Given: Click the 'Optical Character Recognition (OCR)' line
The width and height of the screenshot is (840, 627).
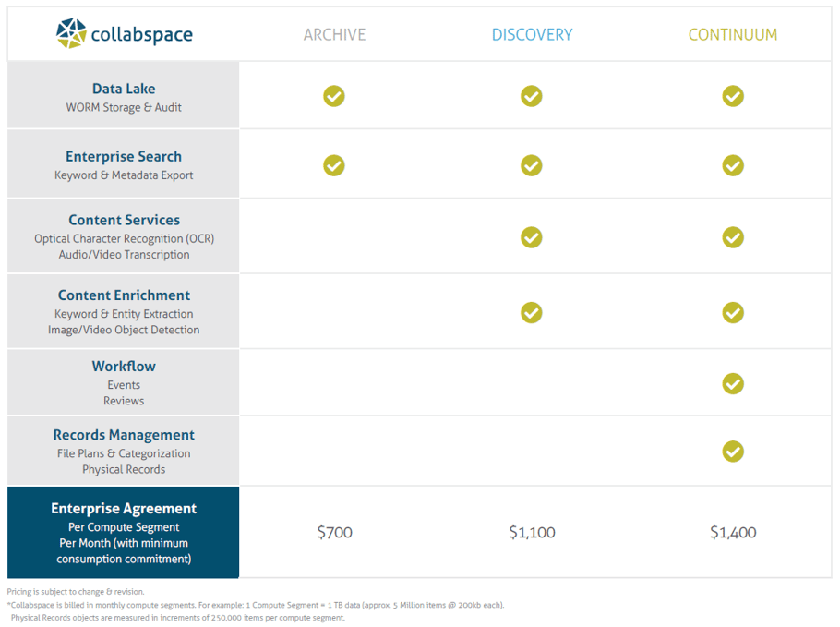Looking at the screenshot, I should pyautogui.click(x=125, y=239).
